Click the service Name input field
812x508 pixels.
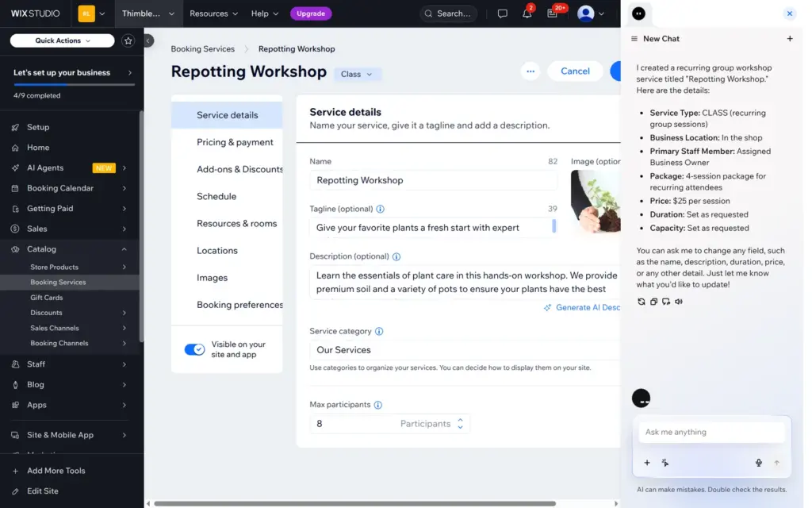(x=433, y=180)
